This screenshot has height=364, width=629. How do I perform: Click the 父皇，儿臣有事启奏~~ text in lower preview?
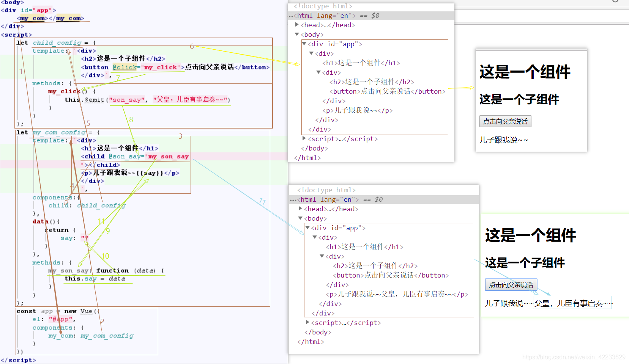pos(573,303)
